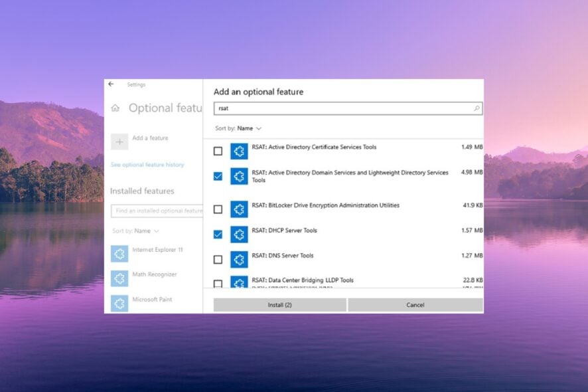Select Microsoft Paint in installed list
Screen dimensions: 588x392
152,299
